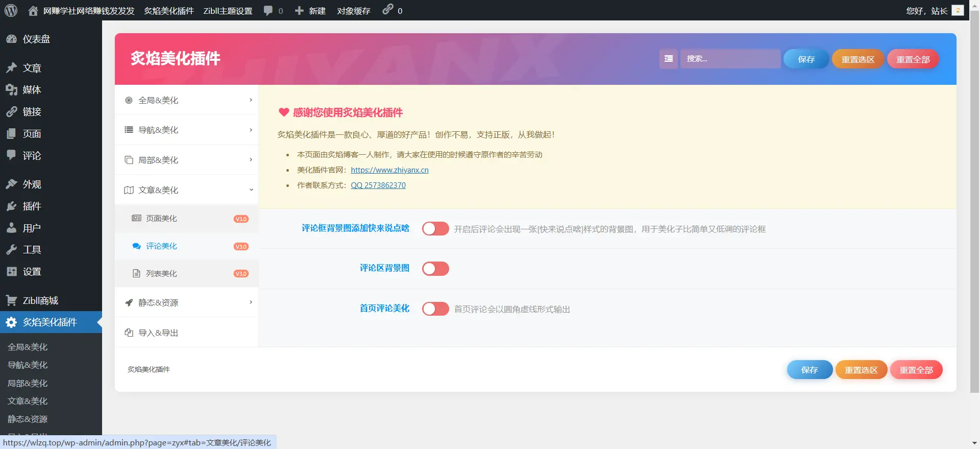Viewport: 980px width, 449px height.
Task: Open 对象缓存 in admin bar
Action: point(354,11)
